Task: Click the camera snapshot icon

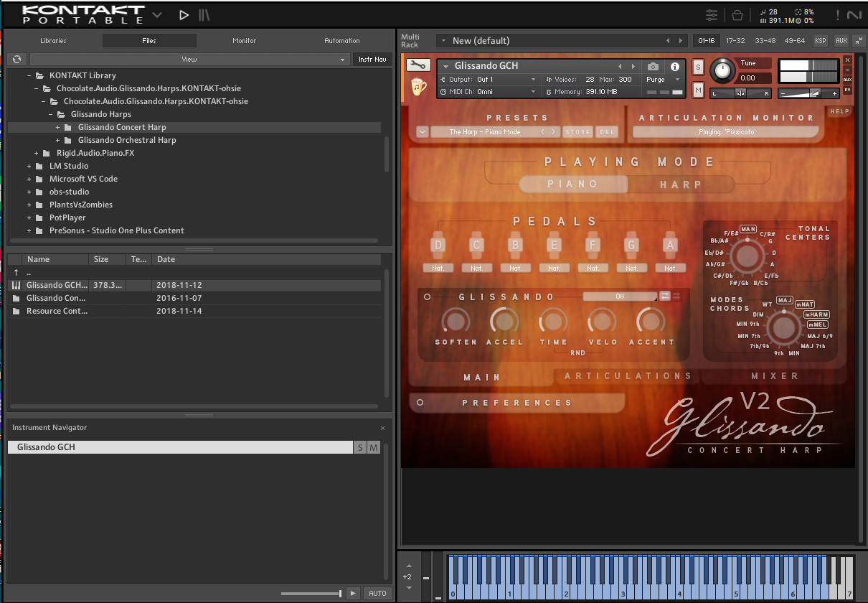Action: click(653, 66)
